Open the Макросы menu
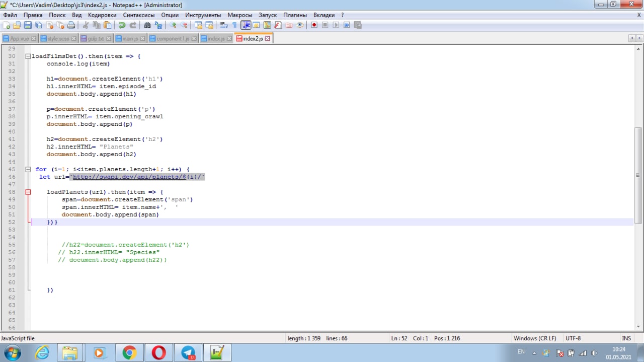644x362 pixels. pyautogui.click(x=240, y=15)
